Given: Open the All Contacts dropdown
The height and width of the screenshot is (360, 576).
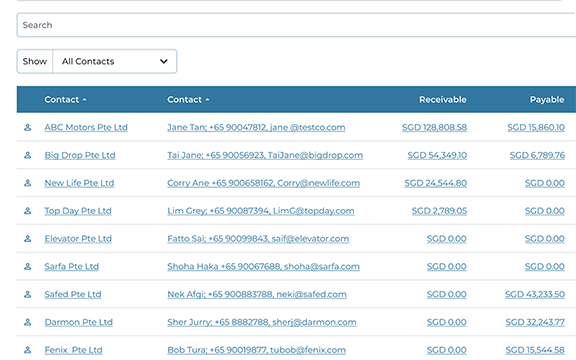Looking at the screenshot, I should (115, 61).
